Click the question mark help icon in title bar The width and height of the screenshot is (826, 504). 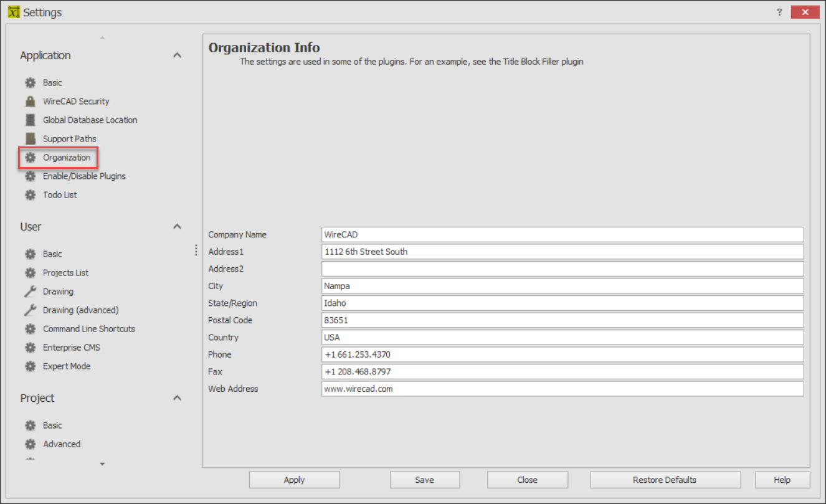tap(779, 12)
